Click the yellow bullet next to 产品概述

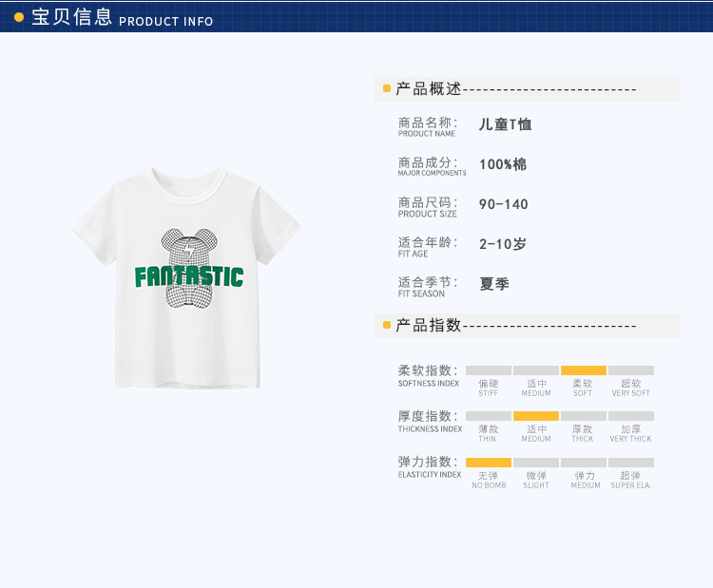(x=387, y=88)
